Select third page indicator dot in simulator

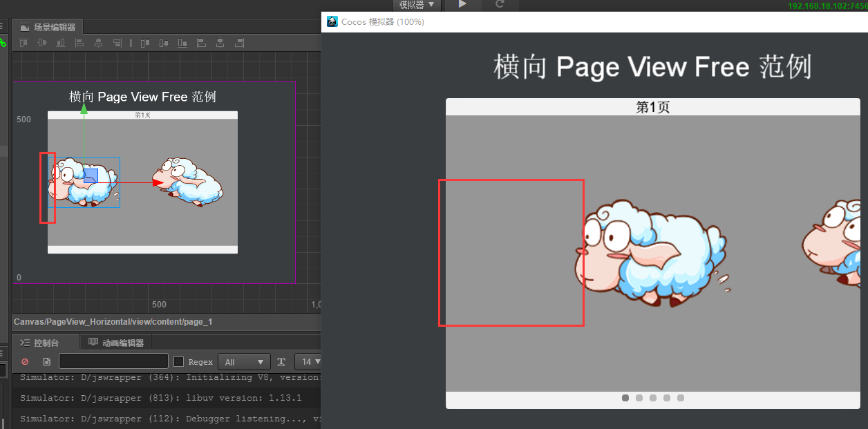click(x=653, y=398)
